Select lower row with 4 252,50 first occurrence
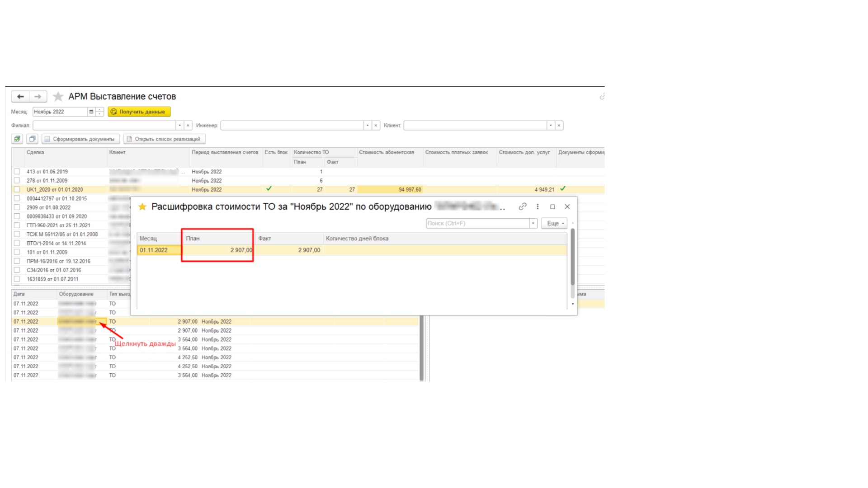The height and width of the screenshot is (488, 868). click(216, 357)
